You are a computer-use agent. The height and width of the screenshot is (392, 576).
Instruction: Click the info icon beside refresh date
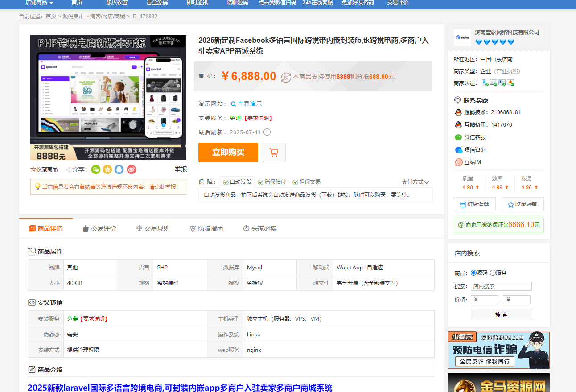pyautogui.click(x=267, y=132)
